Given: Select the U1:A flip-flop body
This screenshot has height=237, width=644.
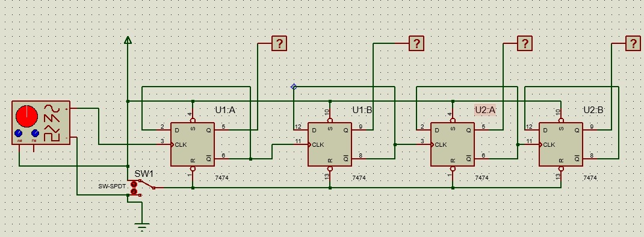Looking at the screenshot, I should (193, 144).
